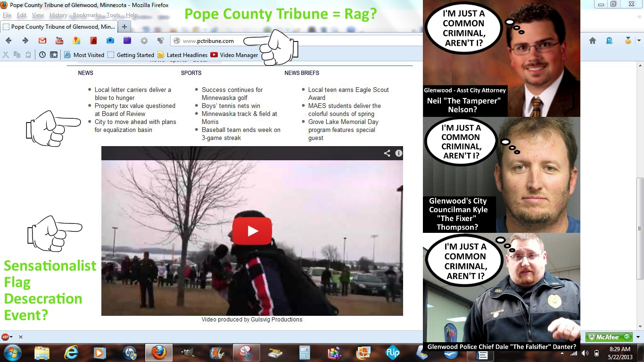
Task: Open the Tools menu
Action: [x=113, y=15]
